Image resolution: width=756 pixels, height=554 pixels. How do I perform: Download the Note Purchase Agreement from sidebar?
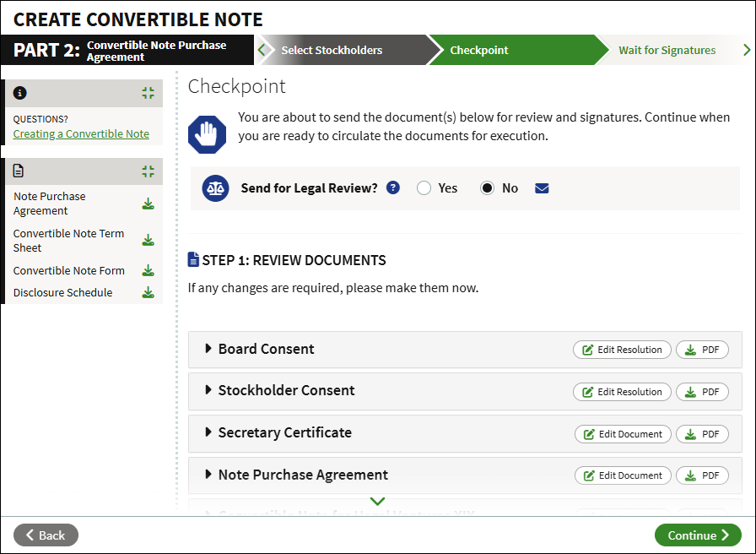148,204
